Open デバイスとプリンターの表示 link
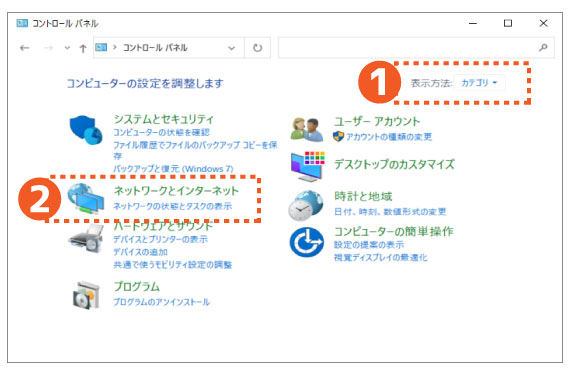Image resolution: width=570 pixels, height=375 pixels. click(160, 239)
